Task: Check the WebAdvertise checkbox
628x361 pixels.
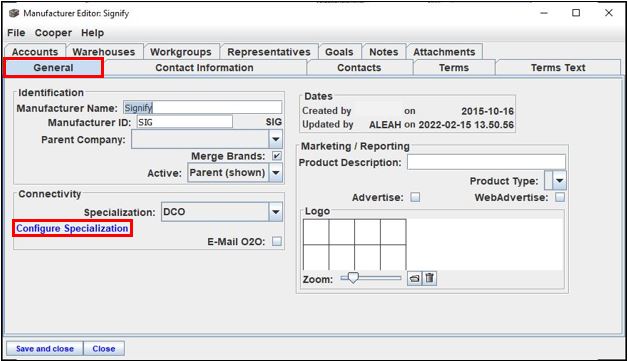Action: 560,197
